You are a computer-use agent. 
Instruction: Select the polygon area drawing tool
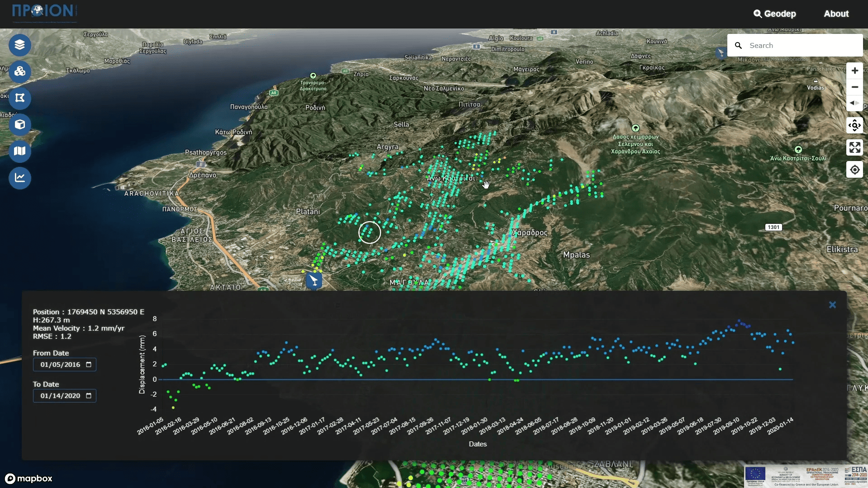pyautogui.click(x=20, y=98)
